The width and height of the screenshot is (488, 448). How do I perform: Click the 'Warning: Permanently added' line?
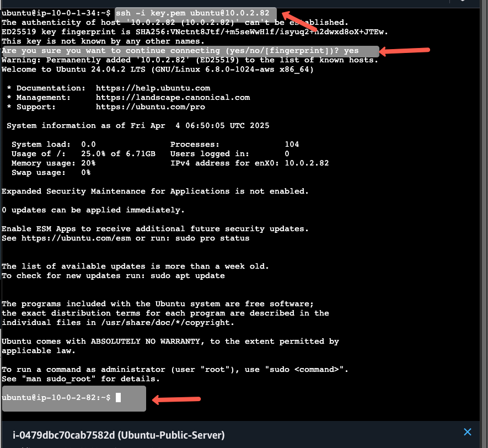tap(190, 60)
